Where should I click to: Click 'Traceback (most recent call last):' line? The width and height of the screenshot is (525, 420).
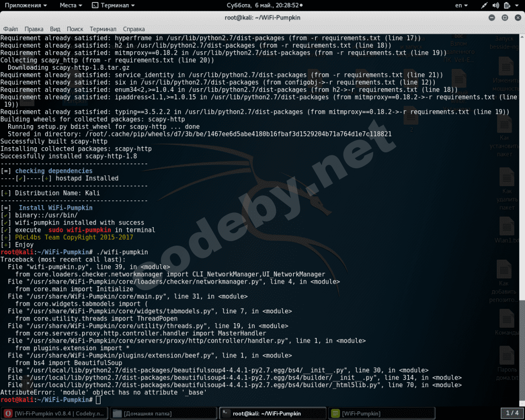(x=63, y=259)
